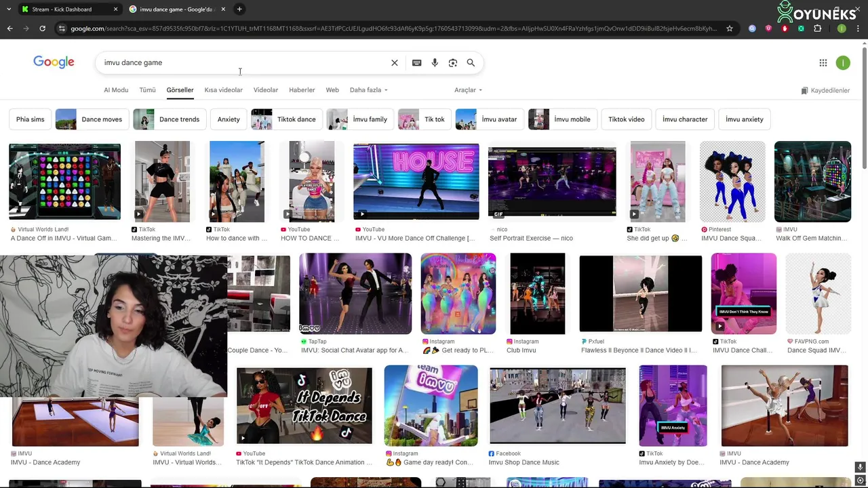Open the Mastering the IMVU TikTok link
The width and height of the screenshot is (868, 488).
click(161, 239)
